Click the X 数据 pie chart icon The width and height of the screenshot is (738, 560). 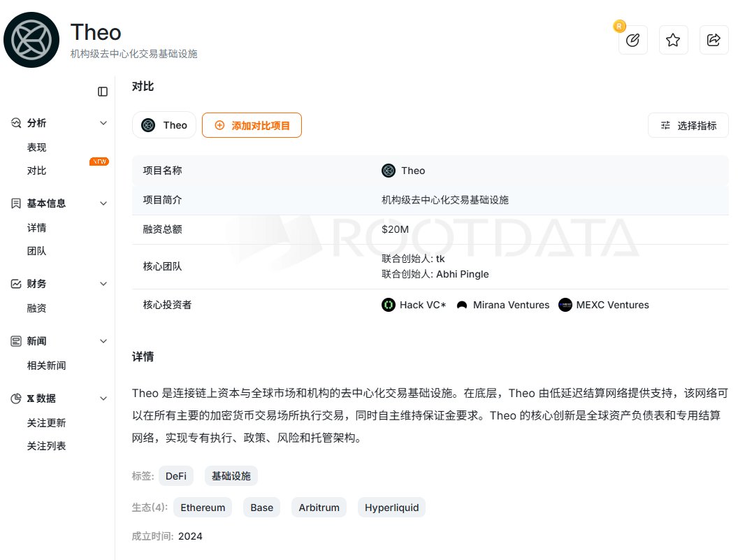pos(16,399)
